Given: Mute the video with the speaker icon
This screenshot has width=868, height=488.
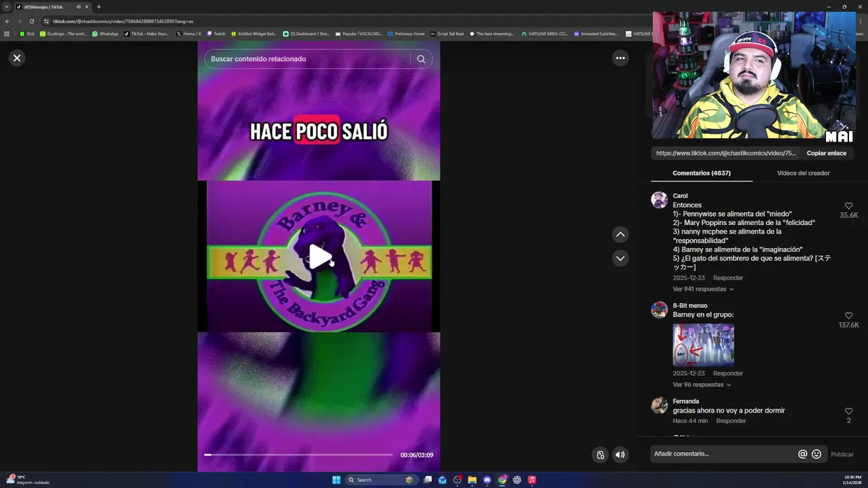Looking at the screenshot, I should (x=620, y=455).
